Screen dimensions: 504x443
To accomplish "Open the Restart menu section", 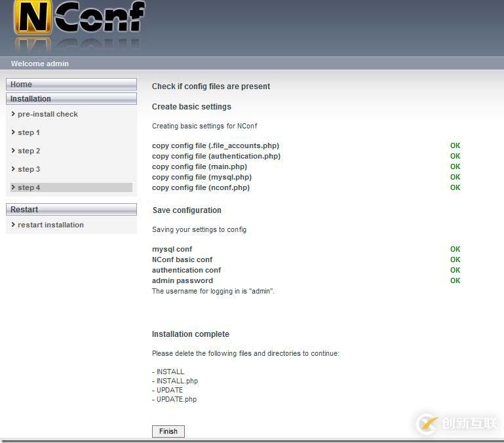I will click(x=71, y=210).
